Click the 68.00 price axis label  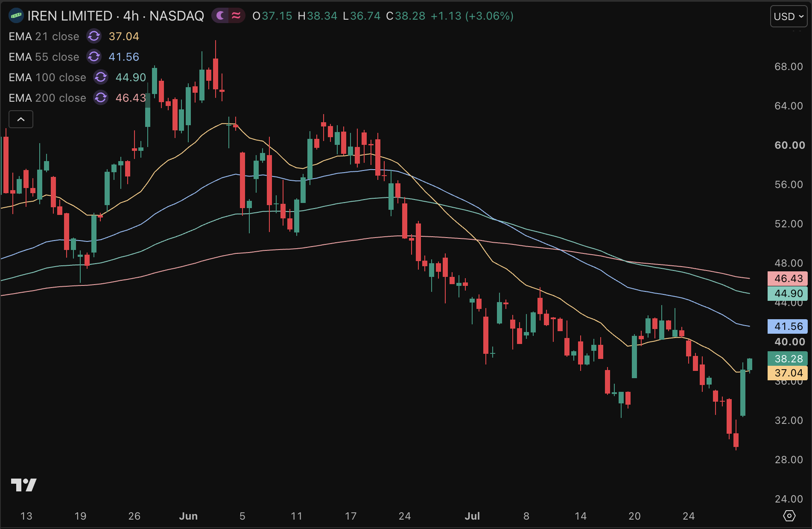pyautogui.click(x=789, y=67)
